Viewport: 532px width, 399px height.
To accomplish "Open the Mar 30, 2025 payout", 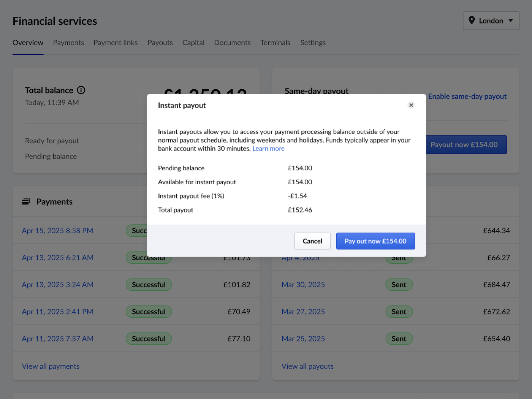I will coord(303,285).
